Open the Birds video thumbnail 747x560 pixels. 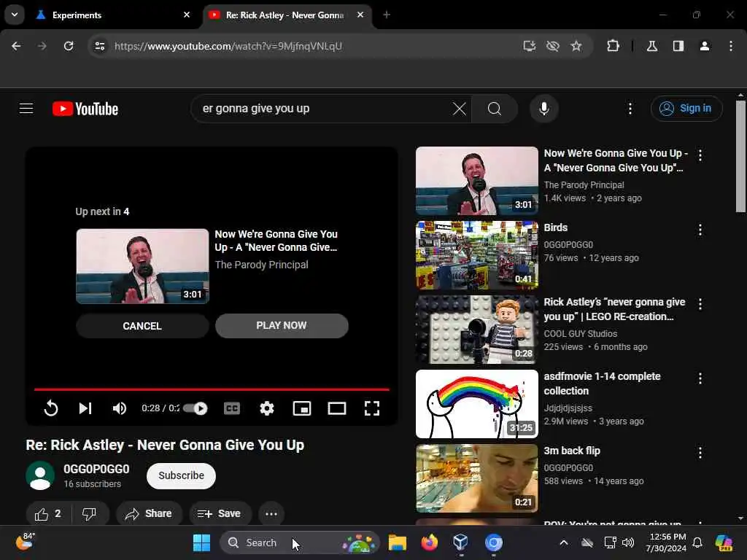477,255
